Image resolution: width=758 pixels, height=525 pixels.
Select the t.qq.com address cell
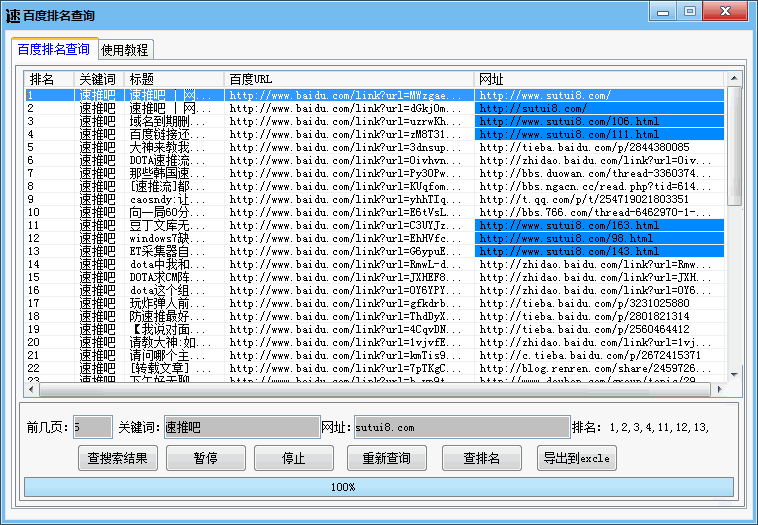tap(598, 200)
